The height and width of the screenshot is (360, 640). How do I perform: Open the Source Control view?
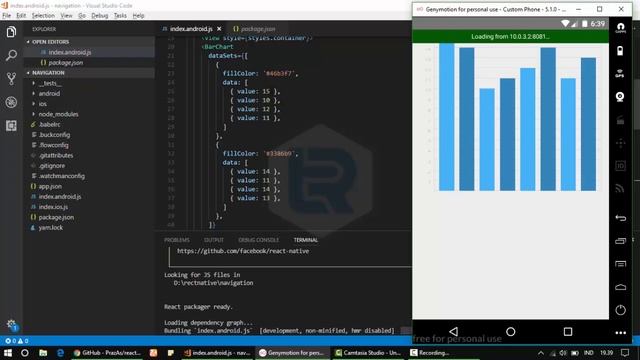(x=11, y=78)
